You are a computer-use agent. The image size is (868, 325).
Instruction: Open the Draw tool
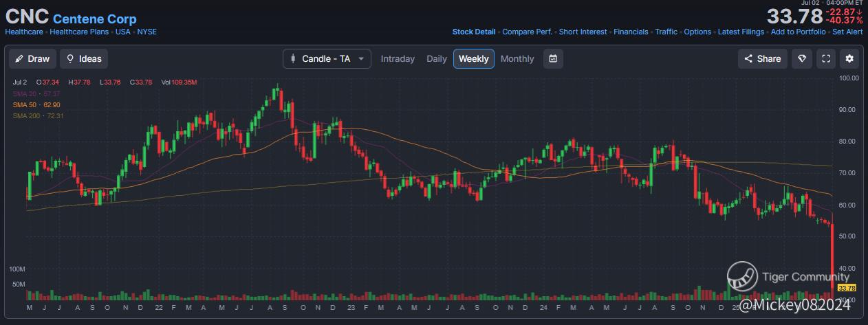(x=32, y=58)
